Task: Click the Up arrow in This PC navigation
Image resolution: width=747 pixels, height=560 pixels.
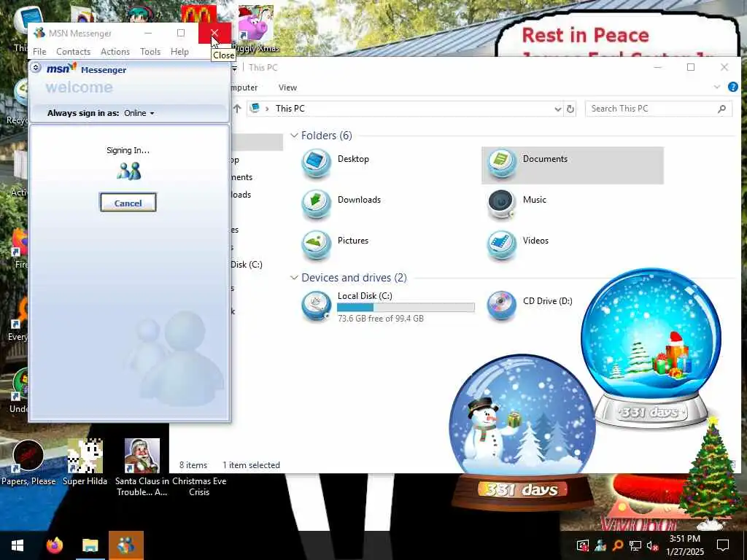Action: point(237,109)
